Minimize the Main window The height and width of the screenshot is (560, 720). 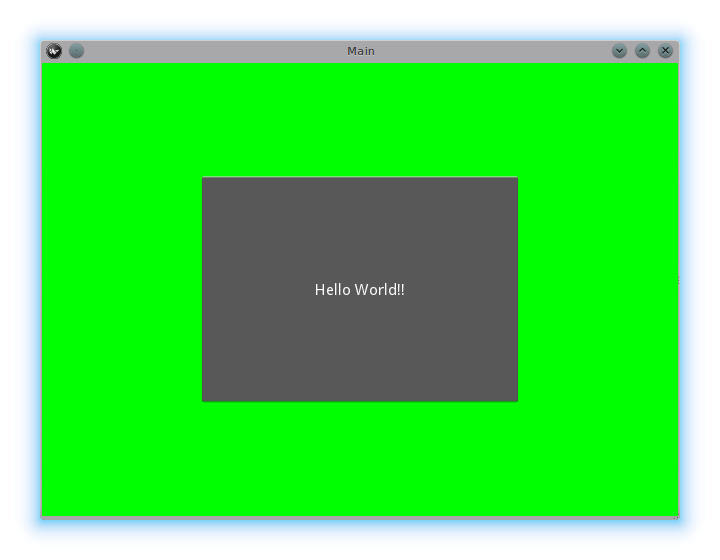tap(619, 51)
